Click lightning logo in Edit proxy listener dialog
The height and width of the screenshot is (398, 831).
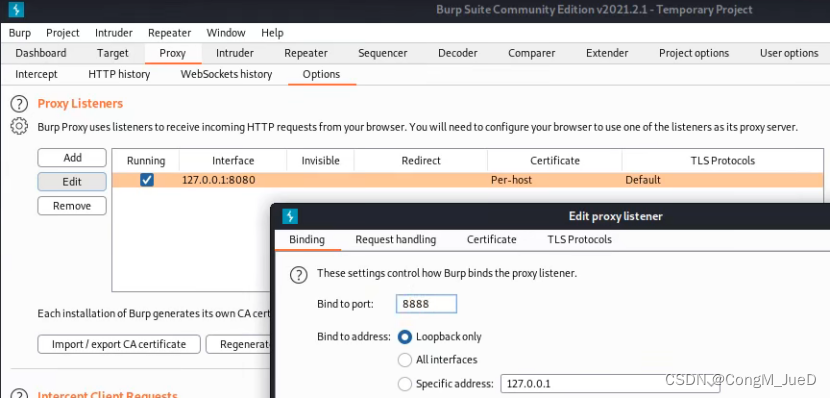click(x=290, y=216)
